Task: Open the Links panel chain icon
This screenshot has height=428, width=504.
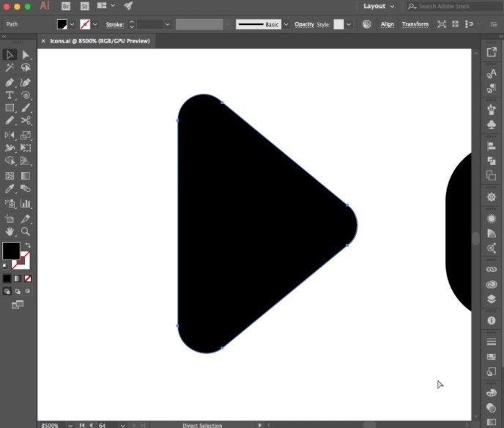Action: pos(491,270)
